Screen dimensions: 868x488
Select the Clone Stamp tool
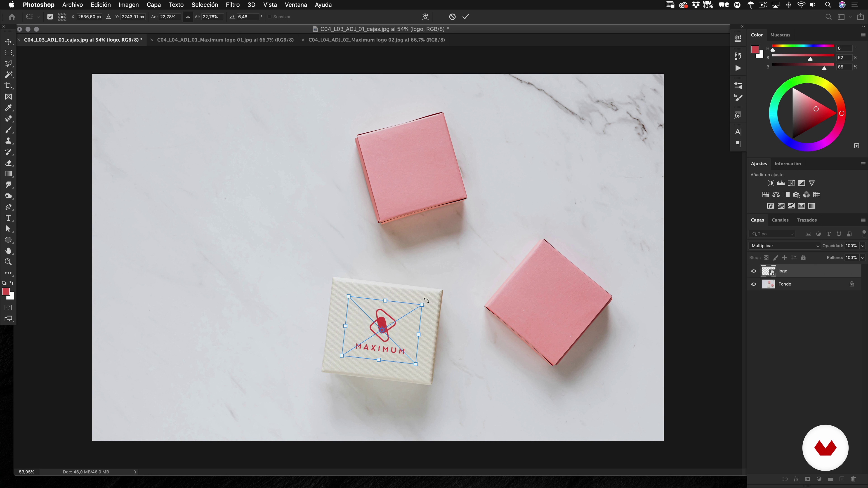click(8, 141)
